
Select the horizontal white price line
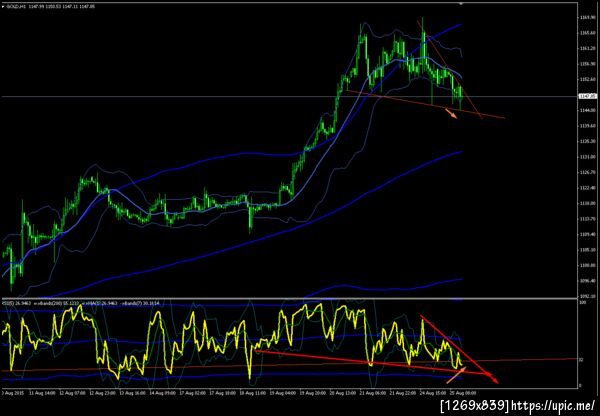[289, 96]
